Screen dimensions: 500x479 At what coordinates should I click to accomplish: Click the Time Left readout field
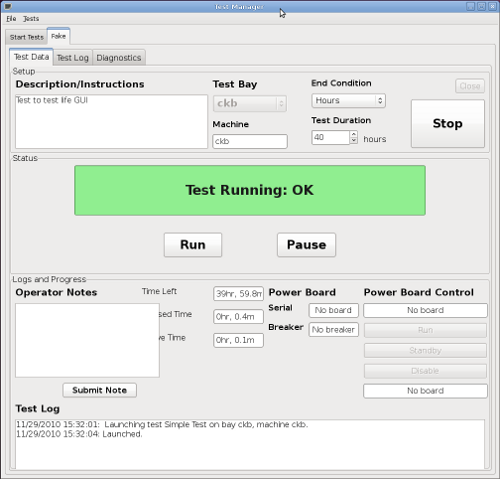[x=238, y=294]
